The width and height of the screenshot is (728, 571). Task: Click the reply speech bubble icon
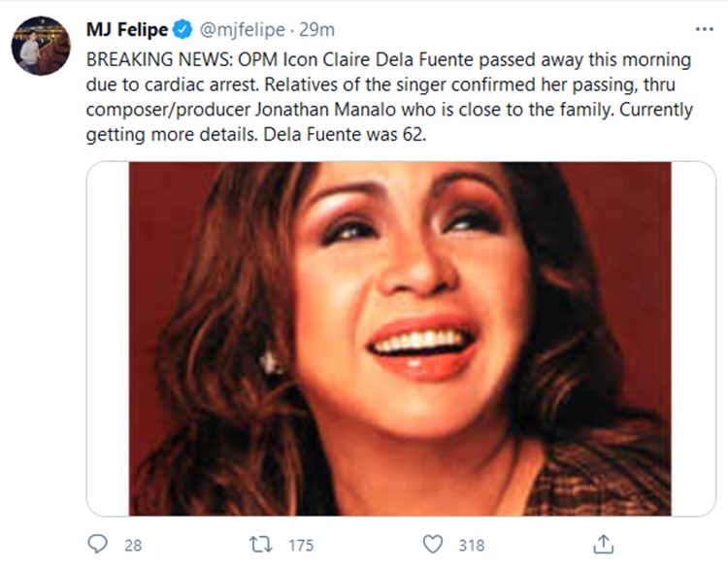[x=98, y=544]
